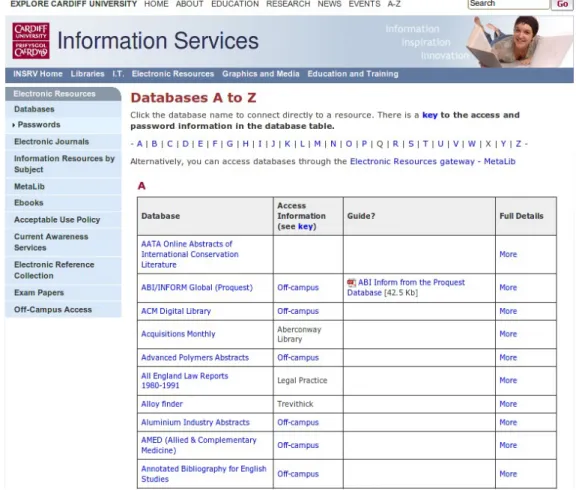Click the key link in intro paragraph
The image size is (576, 490).
[x=430, y=115]
